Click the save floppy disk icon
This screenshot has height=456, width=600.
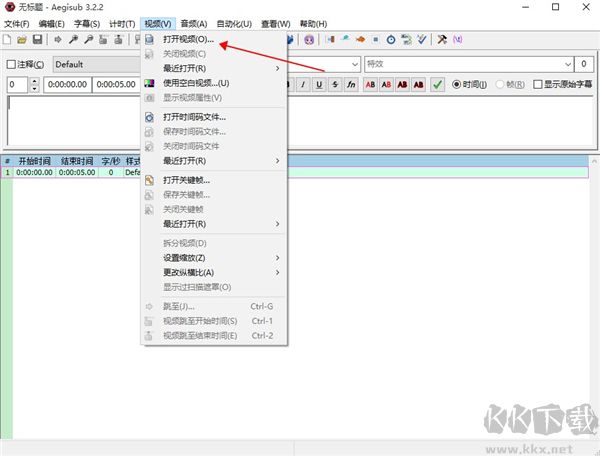pos(37,40)
